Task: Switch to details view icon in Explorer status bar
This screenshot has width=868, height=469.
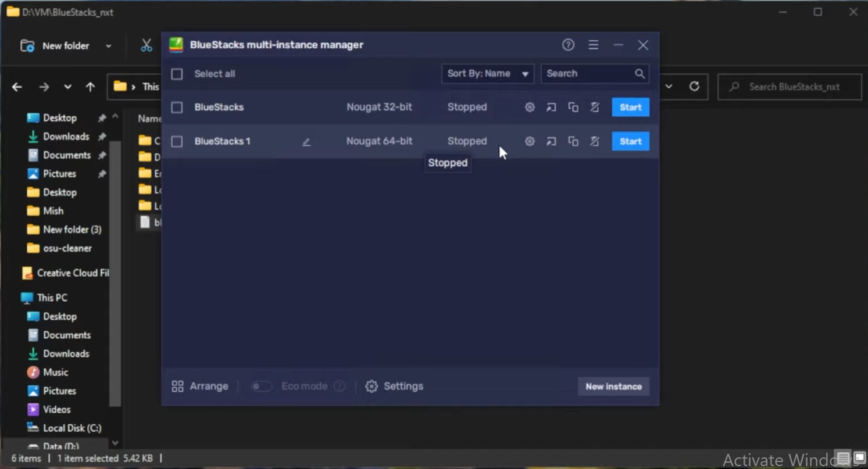Action: point(843,458)
